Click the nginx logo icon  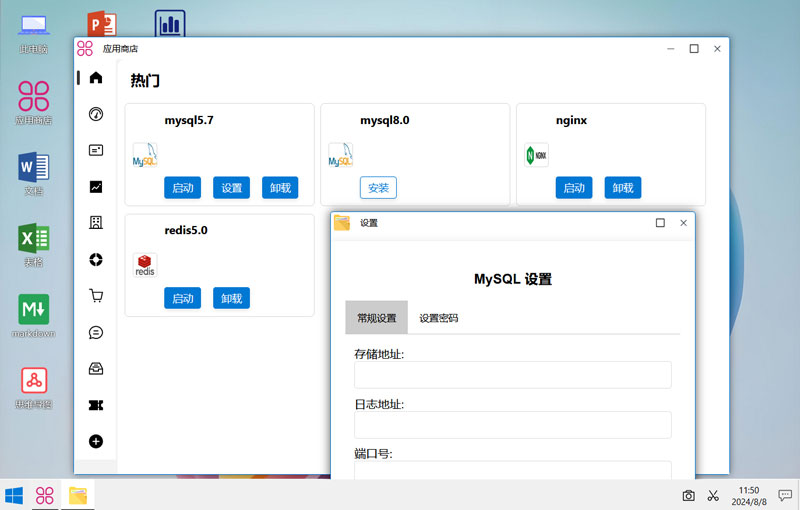coord(536,155)
